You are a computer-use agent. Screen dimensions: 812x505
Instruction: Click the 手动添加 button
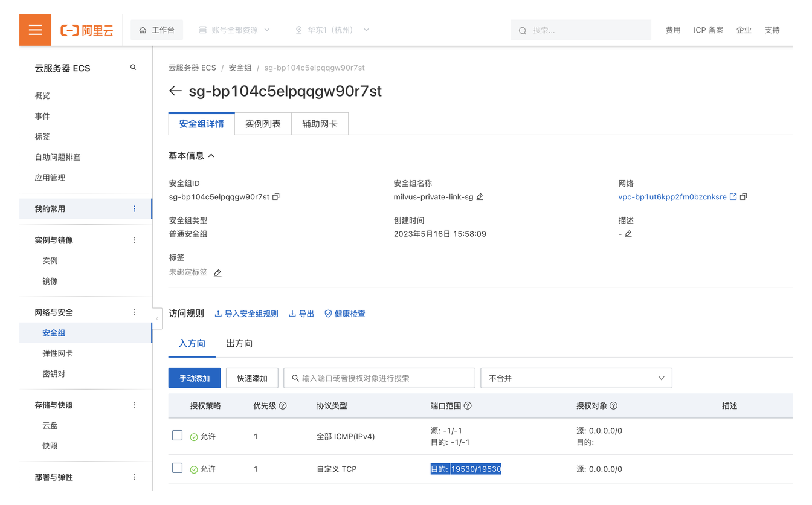coord(194,378)
